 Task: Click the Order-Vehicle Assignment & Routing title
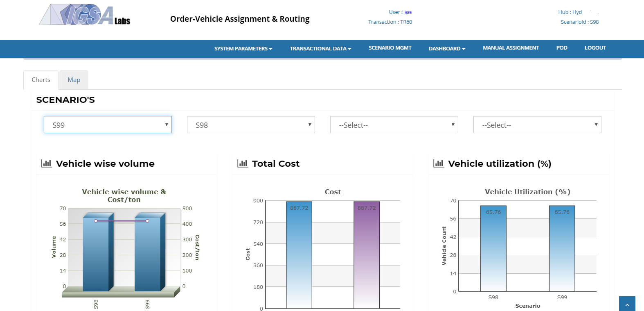click(240, 19)
